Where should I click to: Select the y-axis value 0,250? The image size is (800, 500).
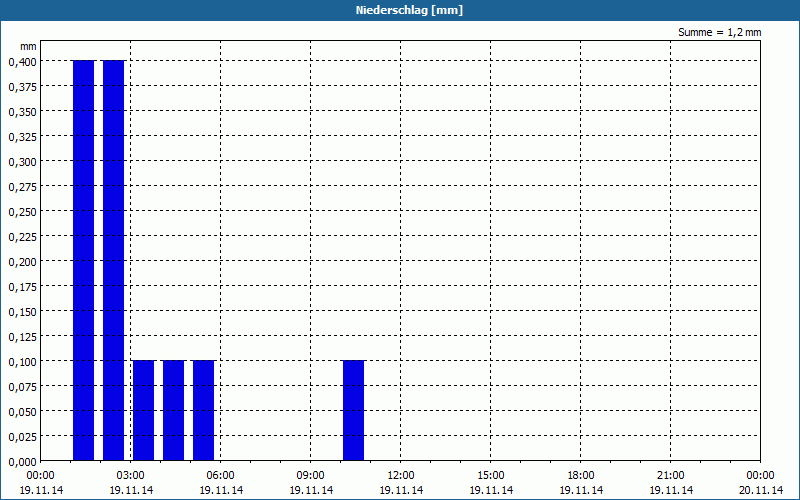click(x=23, y=212)
